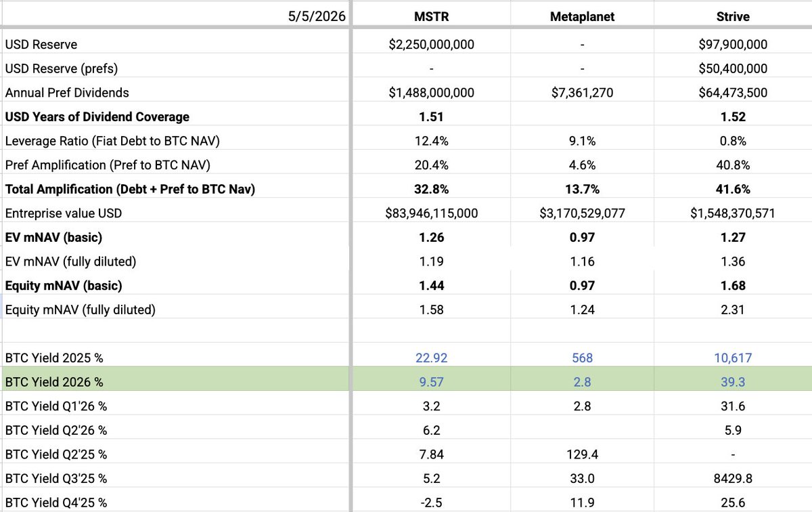Select EV mNAV (fully diluted) label
Viewport: 812px width, 512px height.
click(70, 261)
